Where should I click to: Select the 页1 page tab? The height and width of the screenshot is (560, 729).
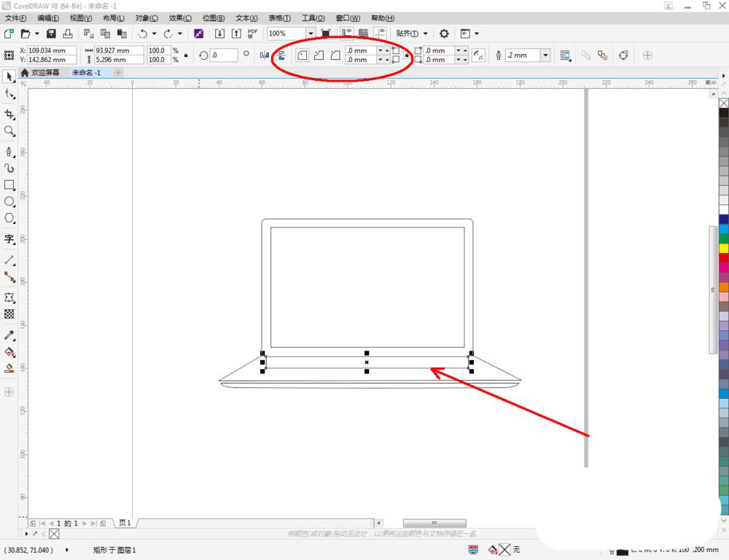125,523
